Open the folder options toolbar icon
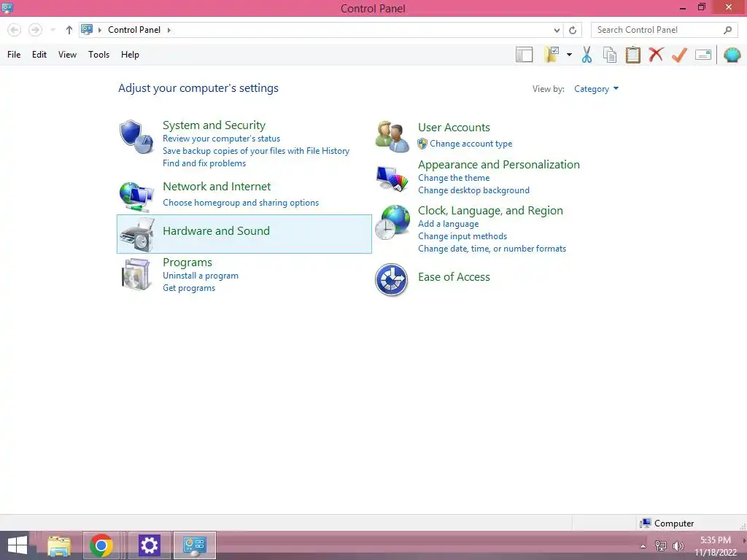 click(551, 54)
